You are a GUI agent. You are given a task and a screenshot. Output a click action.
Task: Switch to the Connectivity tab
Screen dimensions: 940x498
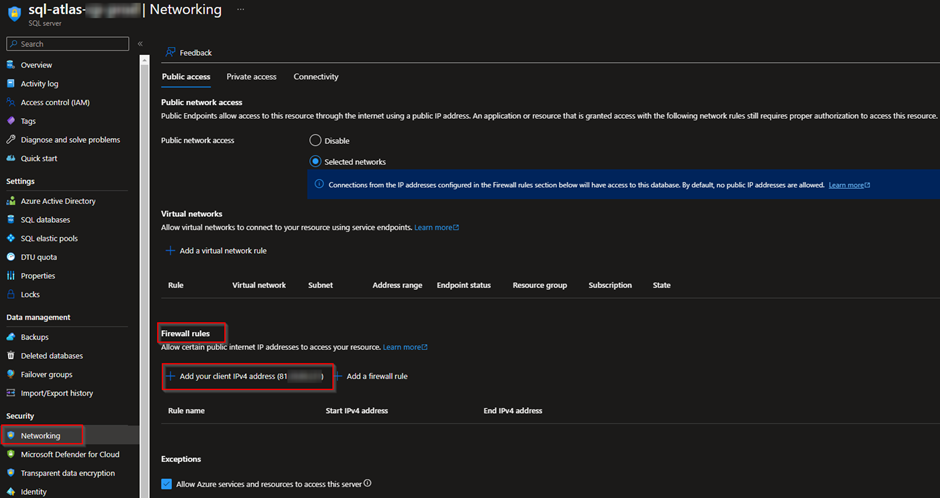click(x=316, y=77)
